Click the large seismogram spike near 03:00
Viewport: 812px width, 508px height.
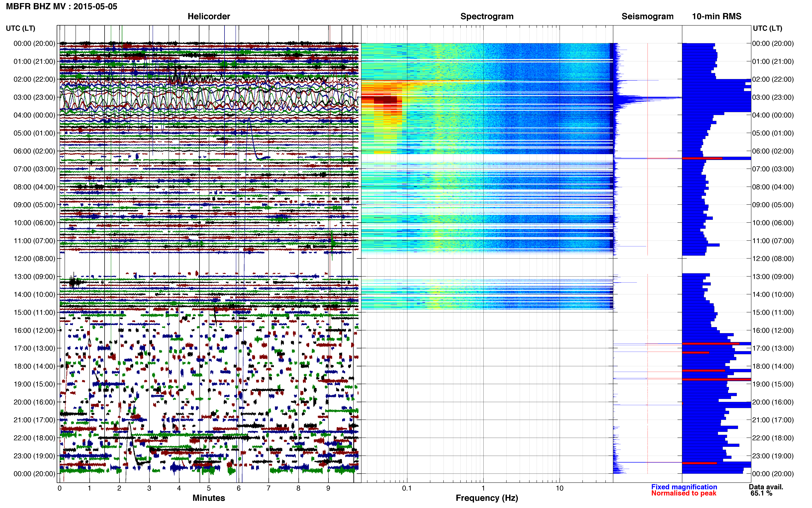tap(648, 98)
